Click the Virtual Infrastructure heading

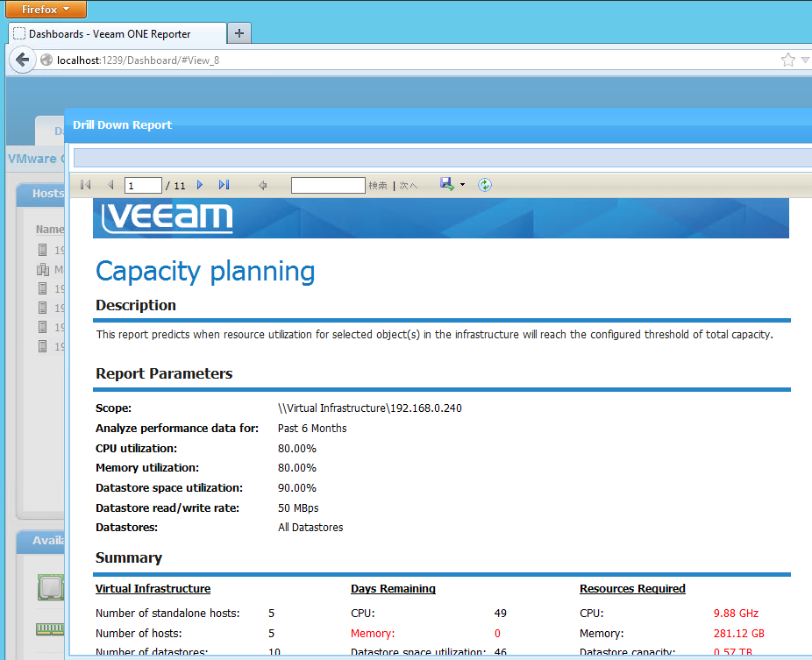tap(153, 588)
